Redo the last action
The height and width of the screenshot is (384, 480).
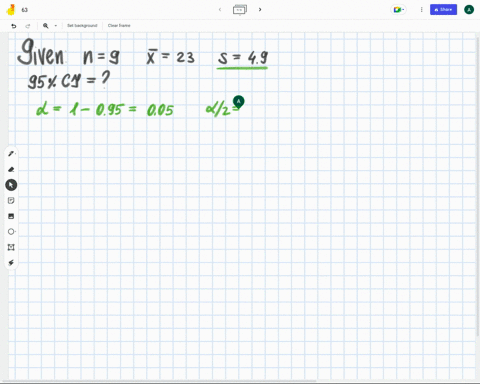[28, 26]
